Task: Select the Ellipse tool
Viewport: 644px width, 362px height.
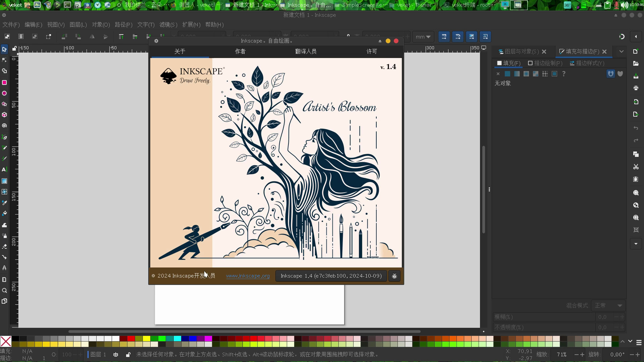Action: (4, 93)
